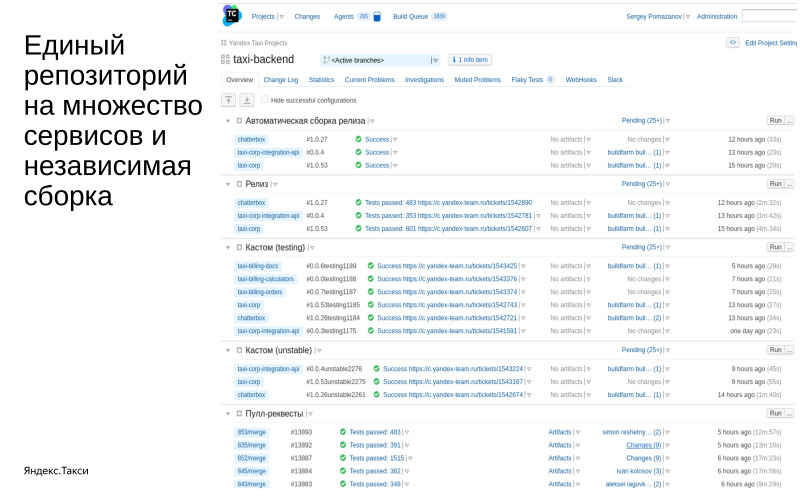Open ivan kolosov (3) changes link
The height and width of the screenshot is (500, 800).
[x=639, y=471]
